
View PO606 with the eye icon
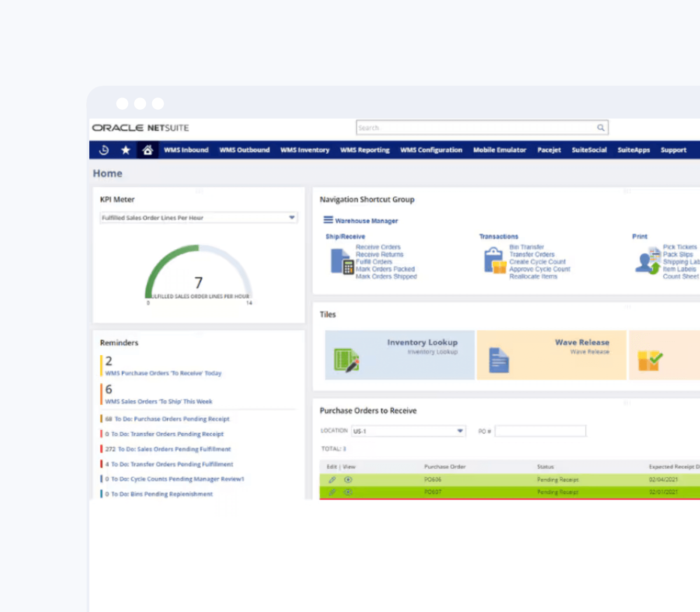point(348,480)
